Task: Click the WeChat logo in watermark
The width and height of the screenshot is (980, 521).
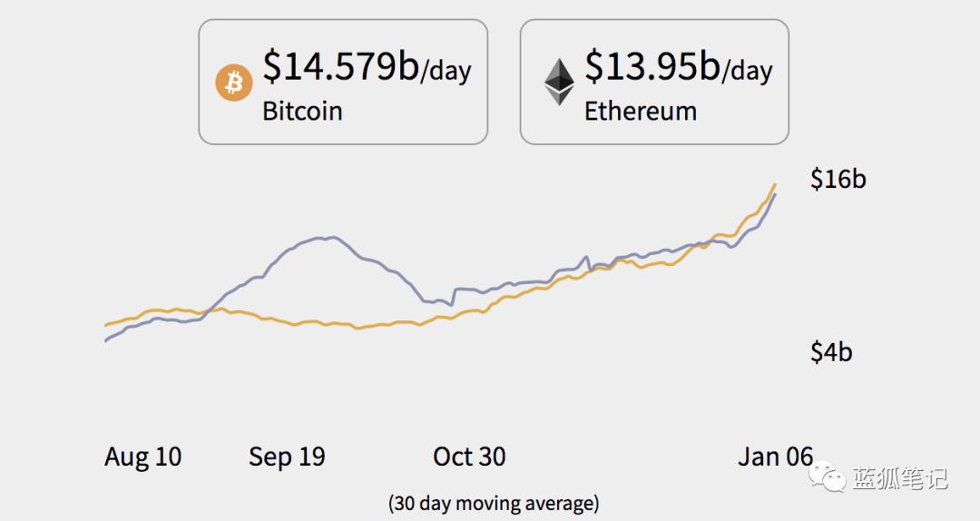Action: (x=828, y=477)
